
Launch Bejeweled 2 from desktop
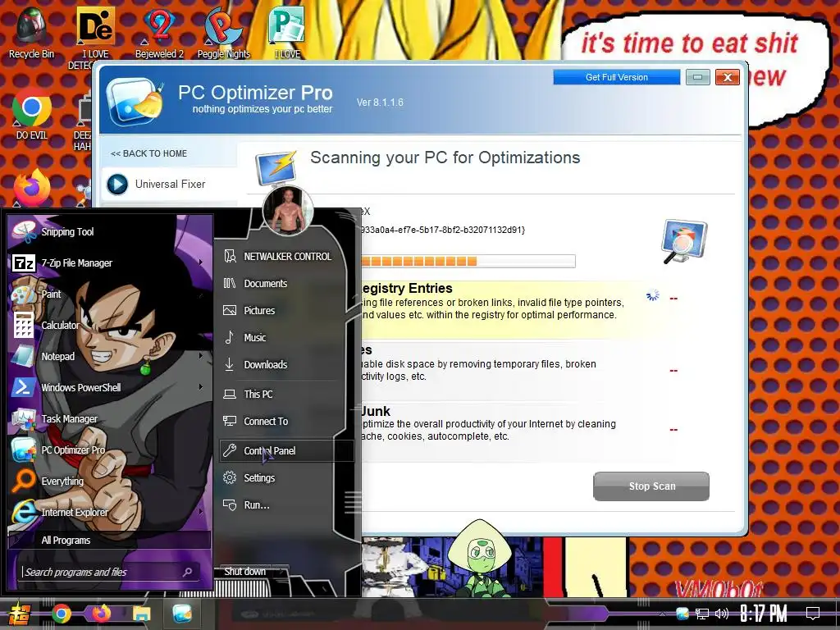coord(159,32)
